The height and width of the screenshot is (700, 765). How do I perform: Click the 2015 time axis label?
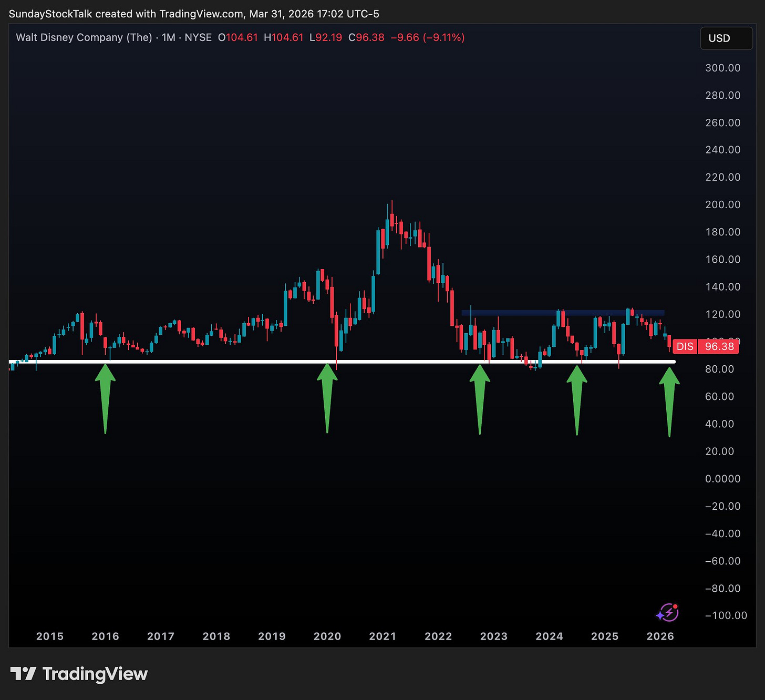click(x=50, y=636)
